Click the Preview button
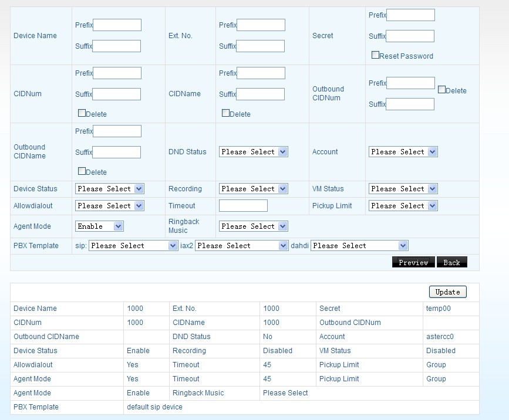509x420 pixels. pos(413,262)
